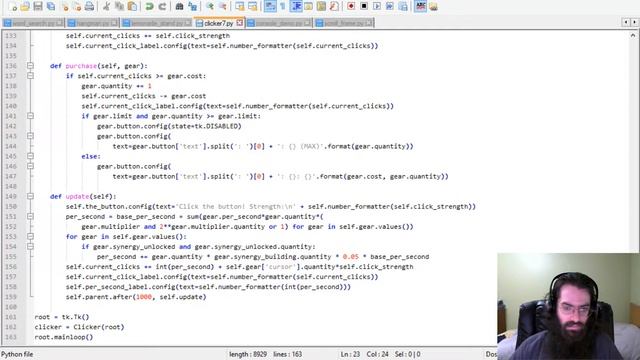Toggle synchronized vertical scrolling
This screenshot has height=360, width=640.
(x=240, y=7)
